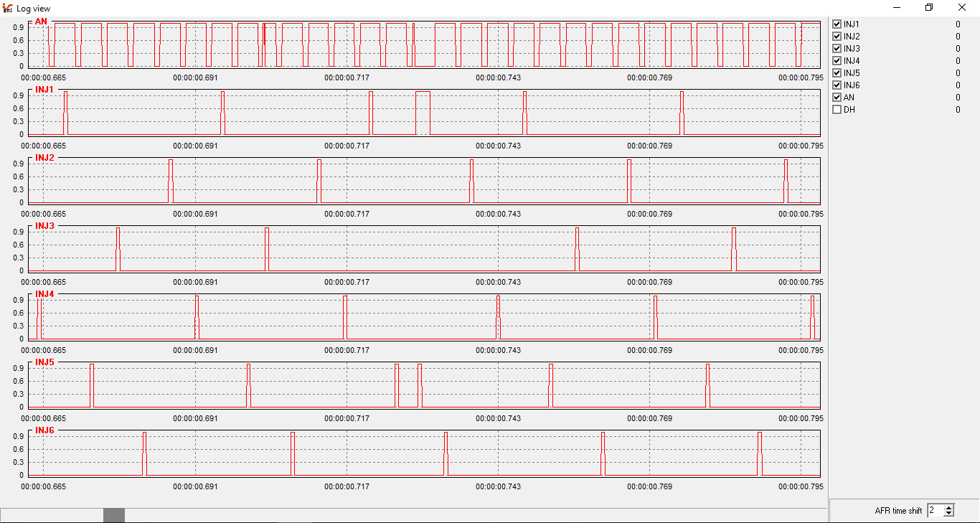The height and width of the screenshot is (523, 980).
Task: Click the horizontal scrollbar thumb
Action: pyautogui.click(x=114, y=515)
